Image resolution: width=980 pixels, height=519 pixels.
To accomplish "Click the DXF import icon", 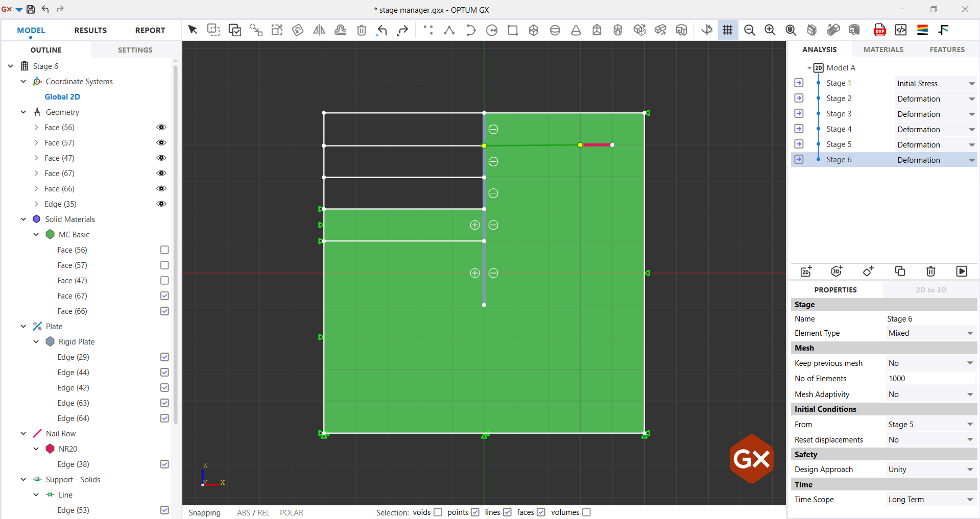I will [879, 30].
